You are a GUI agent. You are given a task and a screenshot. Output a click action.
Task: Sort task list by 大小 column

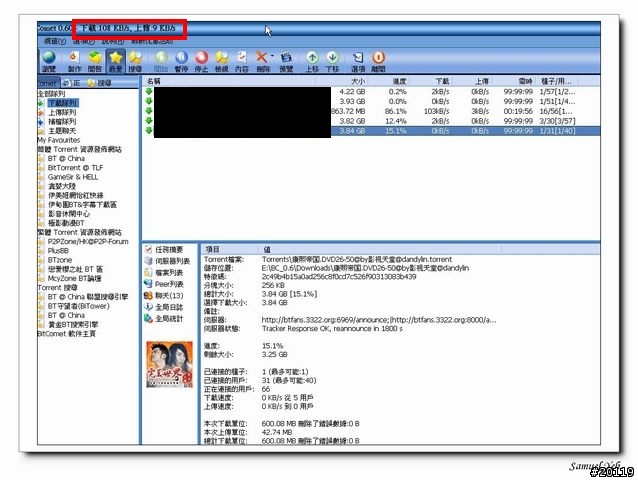(x=341, y=81)
